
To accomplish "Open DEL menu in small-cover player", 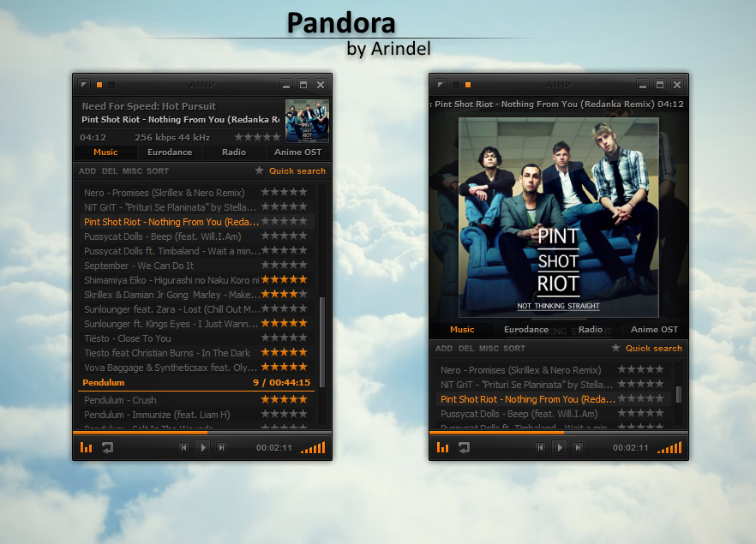I will coord(110,171).
